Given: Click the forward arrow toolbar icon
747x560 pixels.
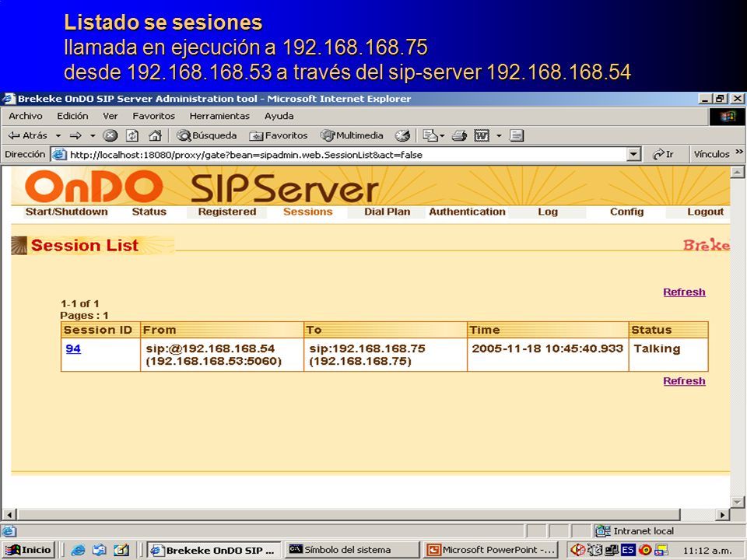Looking at the screenshot, I should click(x=75, y=135).
